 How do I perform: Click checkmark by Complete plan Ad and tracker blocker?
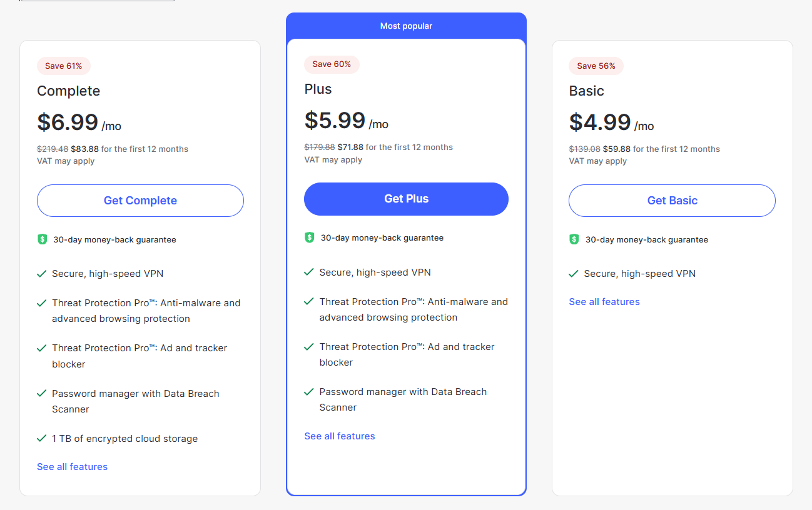point(42,348)
